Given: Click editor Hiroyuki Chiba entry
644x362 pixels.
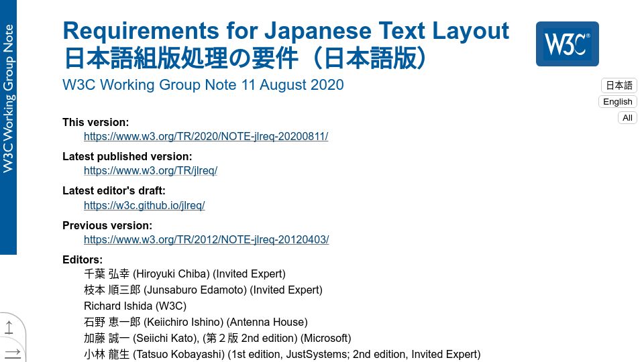Looking at the screenshot, I should [x=184, y=274].
